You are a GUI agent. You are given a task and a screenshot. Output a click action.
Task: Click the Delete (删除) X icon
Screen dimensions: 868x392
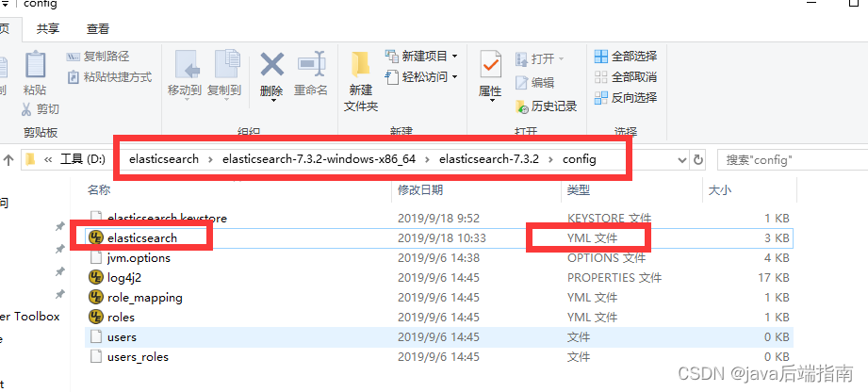(271, 64)
